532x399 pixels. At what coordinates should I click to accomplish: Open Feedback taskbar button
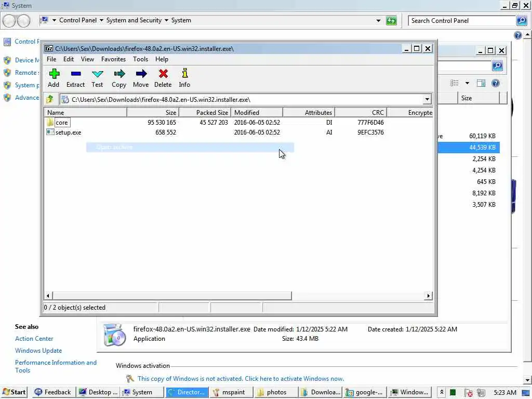[54, 392]
